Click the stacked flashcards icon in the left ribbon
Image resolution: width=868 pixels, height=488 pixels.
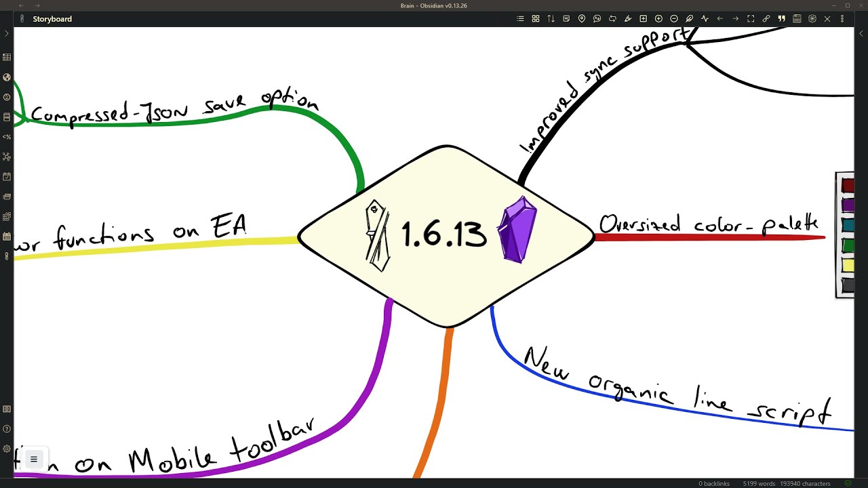pos(7,197)
